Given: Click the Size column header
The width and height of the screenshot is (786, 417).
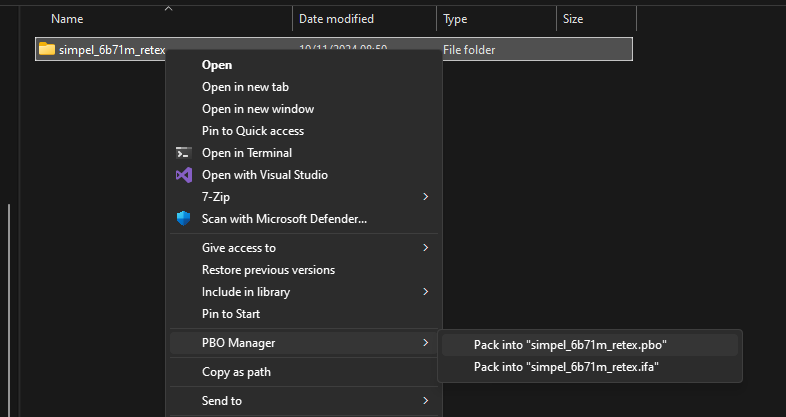Looking at the screenshot, I should [x=573, y=19].
